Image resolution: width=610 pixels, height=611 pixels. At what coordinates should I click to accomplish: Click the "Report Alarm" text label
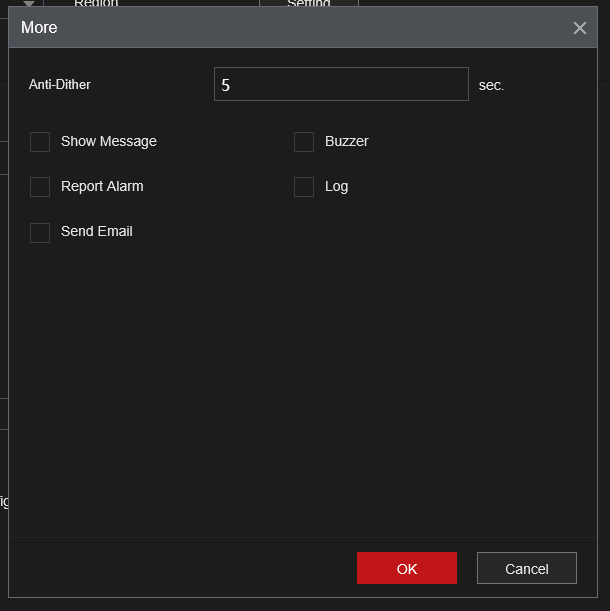tap(102, 187)
